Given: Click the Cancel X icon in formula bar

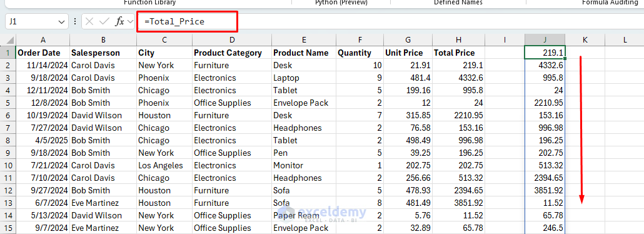Looking at the screenshot, I should 90,22.
